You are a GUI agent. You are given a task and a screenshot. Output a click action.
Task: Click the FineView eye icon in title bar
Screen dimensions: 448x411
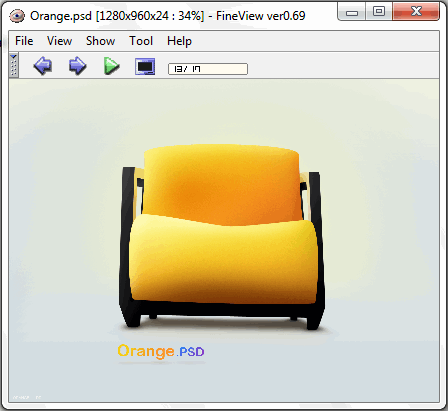point(17,16)
